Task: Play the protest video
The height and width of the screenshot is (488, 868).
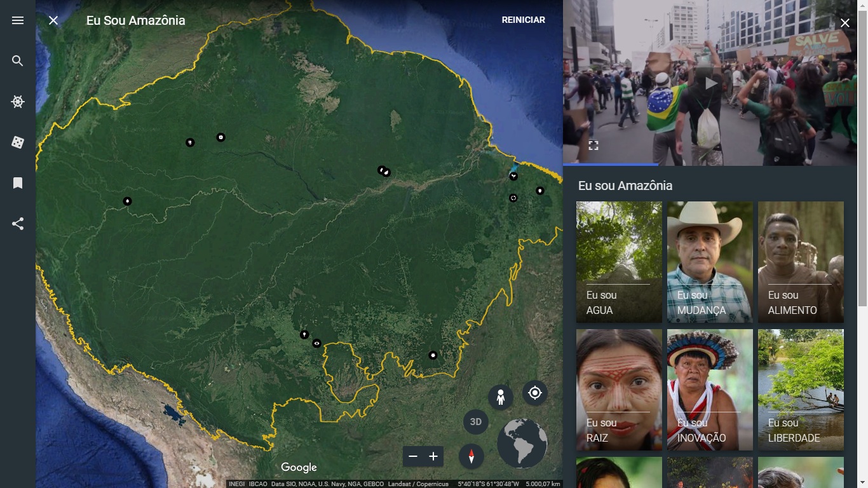Action: pyautogui.click(x=710, y=83)
